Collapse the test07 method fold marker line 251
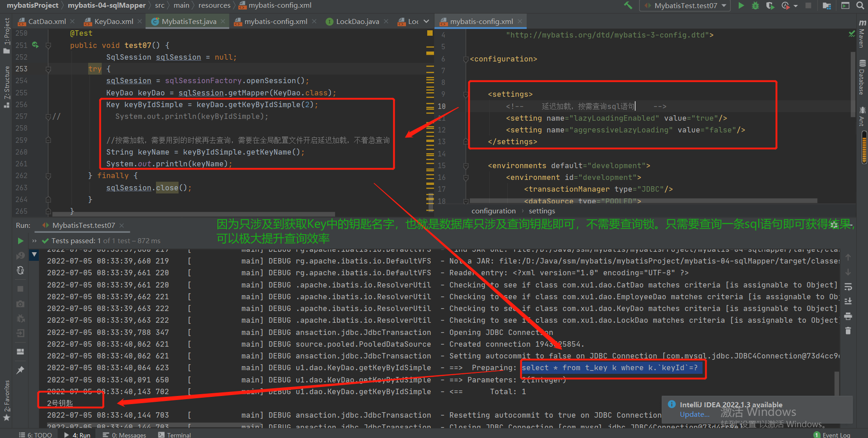 pyautogui.click(x=48, y=45)
